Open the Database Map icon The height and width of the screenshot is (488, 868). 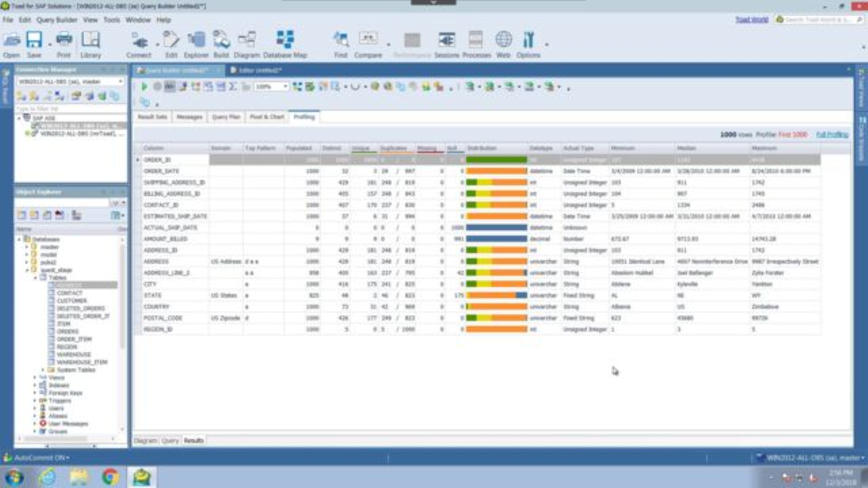285,40
